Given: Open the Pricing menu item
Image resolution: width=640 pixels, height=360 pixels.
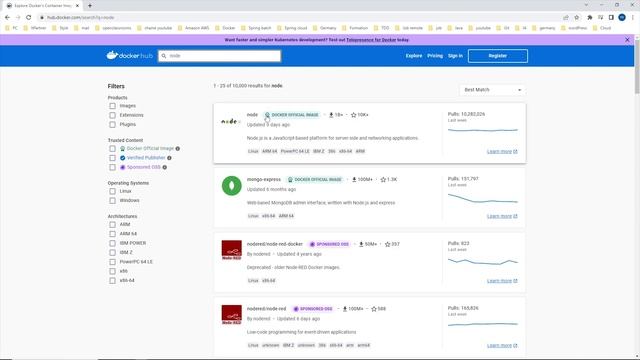Looking at the screenshot, I should click(x=435, y=56).
